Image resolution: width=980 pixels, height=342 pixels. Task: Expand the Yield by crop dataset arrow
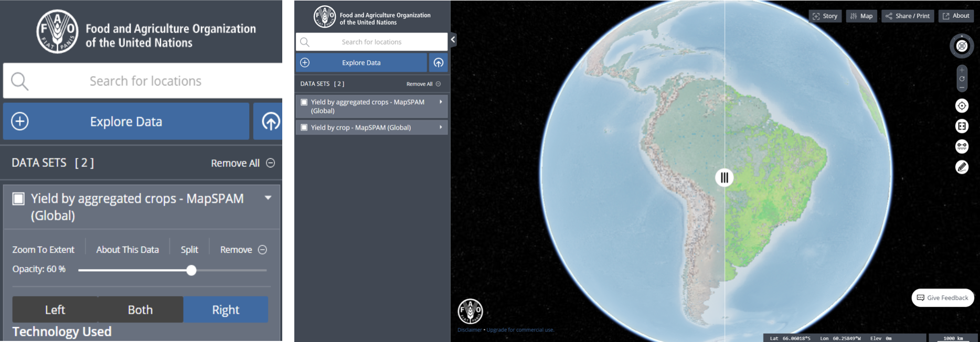click(441, 127)
